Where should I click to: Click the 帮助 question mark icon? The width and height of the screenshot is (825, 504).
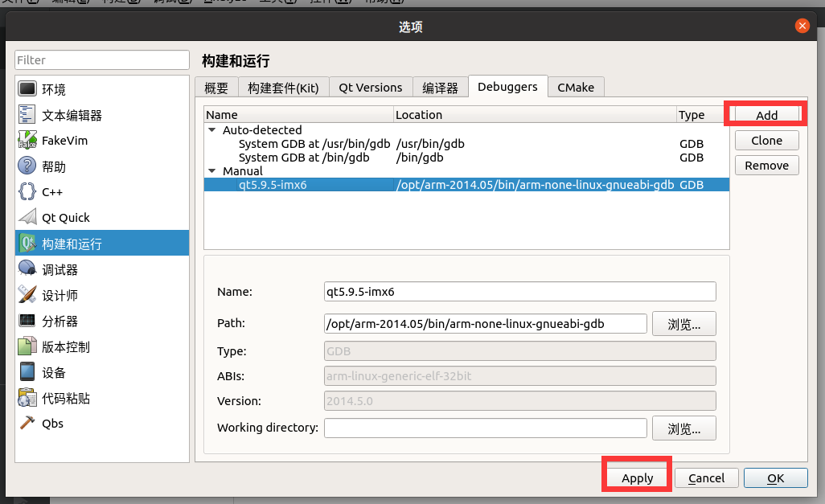click(27, 166)
